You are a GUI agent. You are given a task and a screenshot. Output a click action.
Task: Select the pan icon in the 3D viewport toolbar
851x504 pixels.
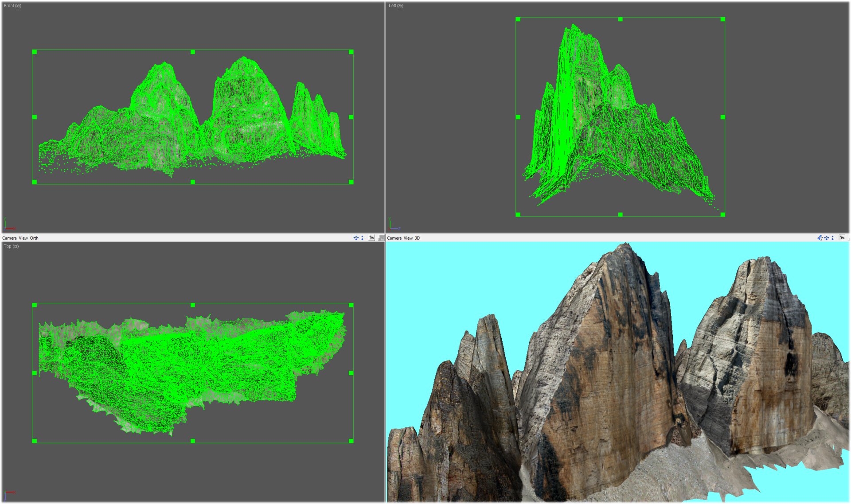pos(827,238)
